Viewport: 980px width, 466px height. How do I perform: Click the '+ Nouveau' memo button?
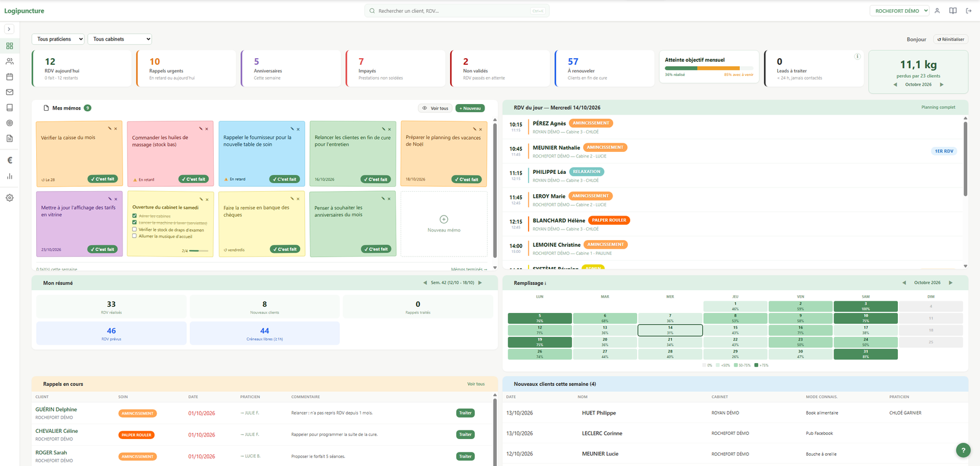[x=470, y=108]
